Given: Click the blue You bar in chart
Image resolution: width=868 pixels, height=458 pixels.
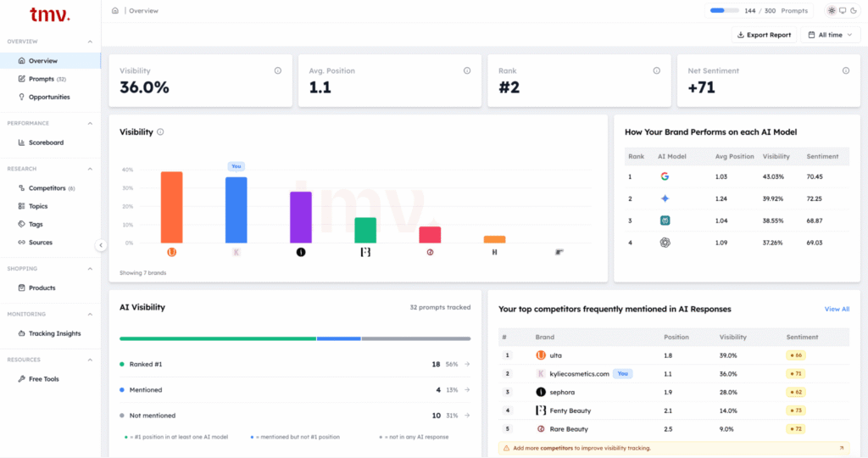Looking at the screenshot, I should click(236, 209).
